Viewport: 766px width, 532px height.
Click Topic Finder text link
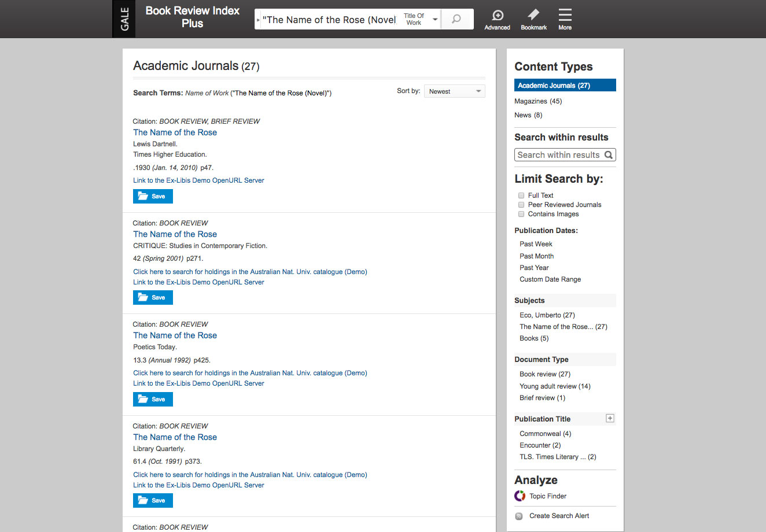click(548, 496)
